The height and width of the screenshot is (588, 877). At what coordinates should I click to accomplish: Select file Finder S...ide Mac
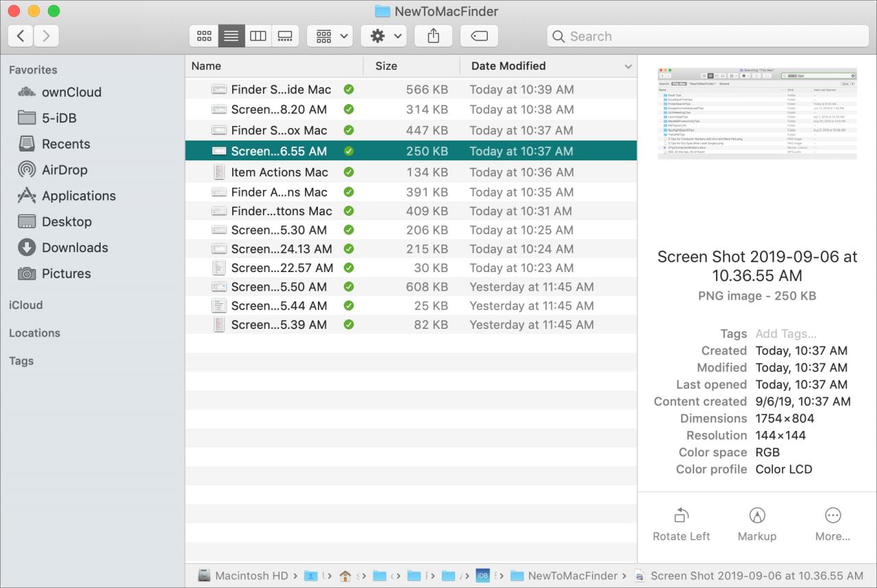(411, 89)
